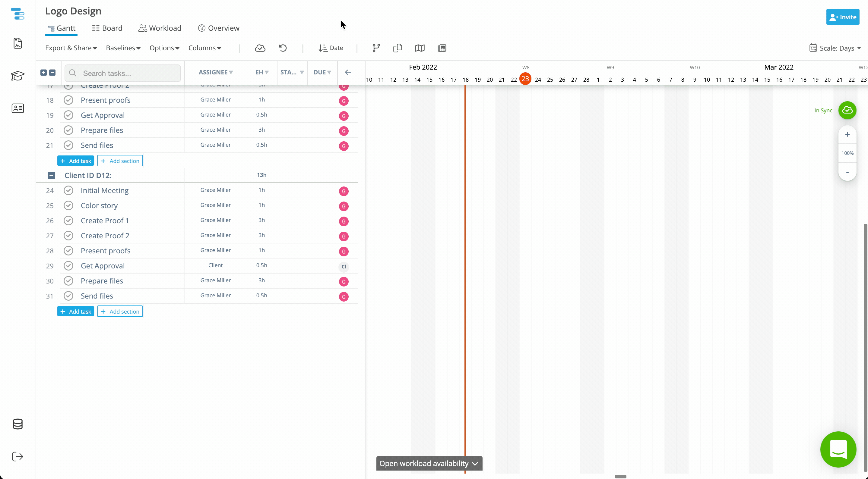Viewport: 868px width, 479px height.
Task: Toggle completion of Initial Meeting task
Action: coord(69,190)
